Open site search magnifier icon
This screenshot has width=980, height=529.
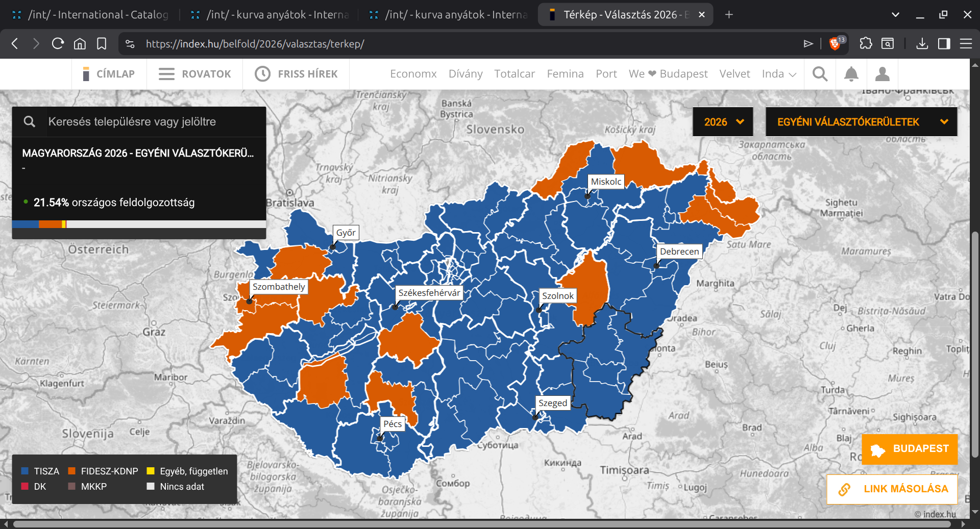tap(820, 74)
